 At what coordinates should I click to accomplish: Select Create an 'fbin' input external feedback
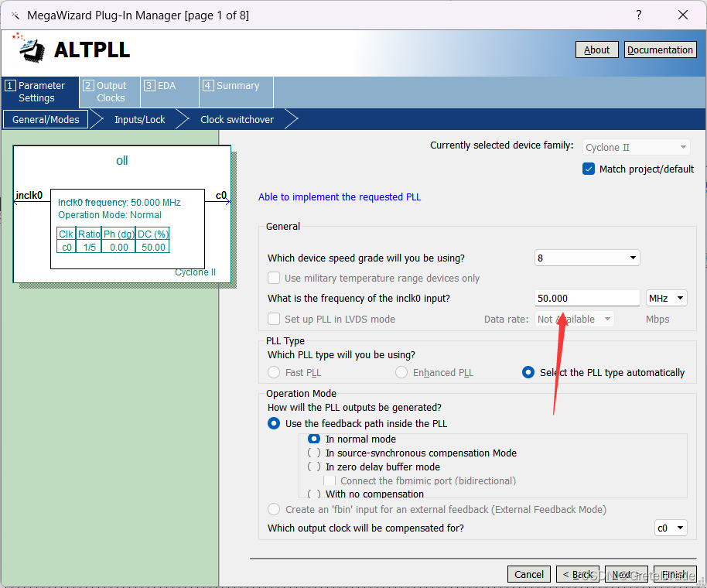click(274, 509)
